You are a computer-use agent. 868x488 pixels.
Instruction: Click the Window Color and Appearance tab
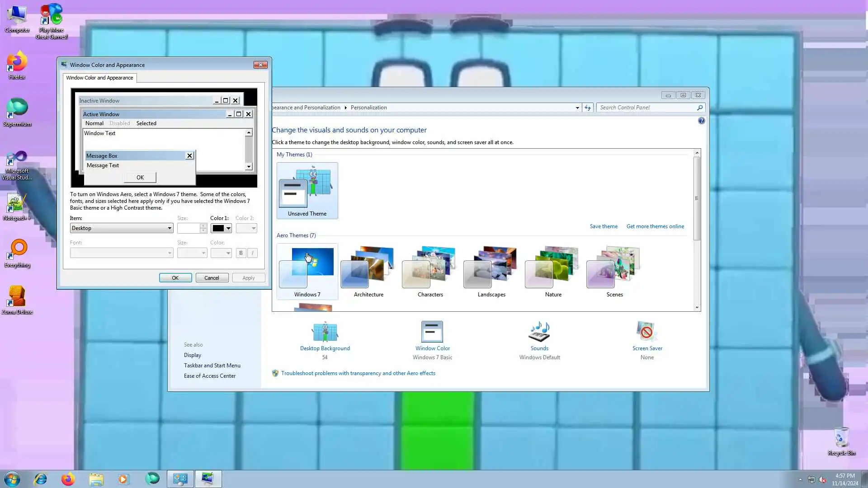[99, 78]
